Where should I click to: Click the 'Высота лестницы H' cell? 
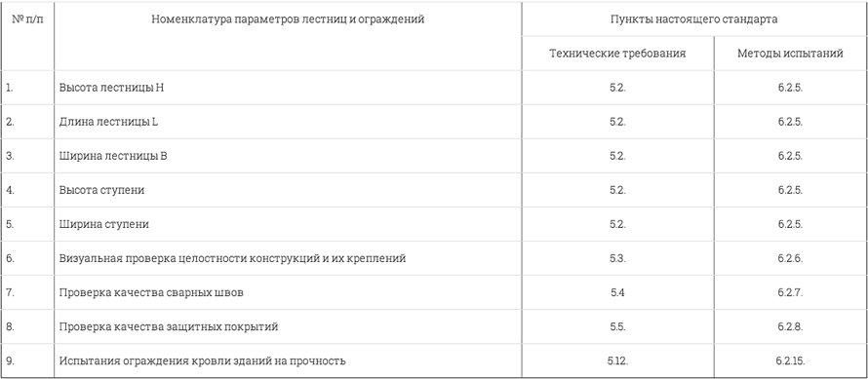click(x=111, y=88)
